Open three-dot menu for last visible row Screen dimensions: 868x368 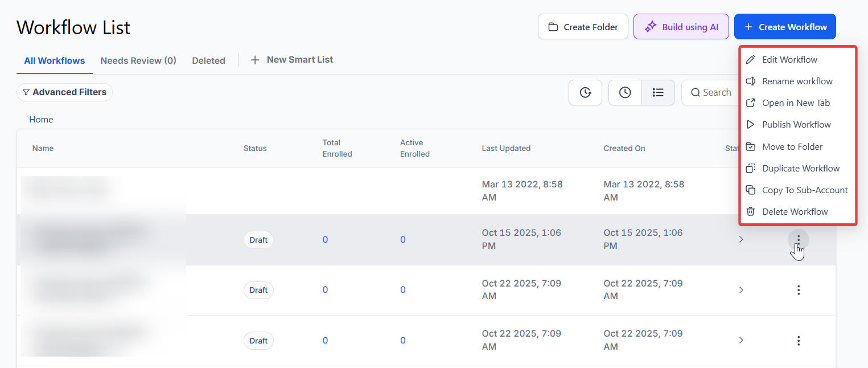[798, 341]
